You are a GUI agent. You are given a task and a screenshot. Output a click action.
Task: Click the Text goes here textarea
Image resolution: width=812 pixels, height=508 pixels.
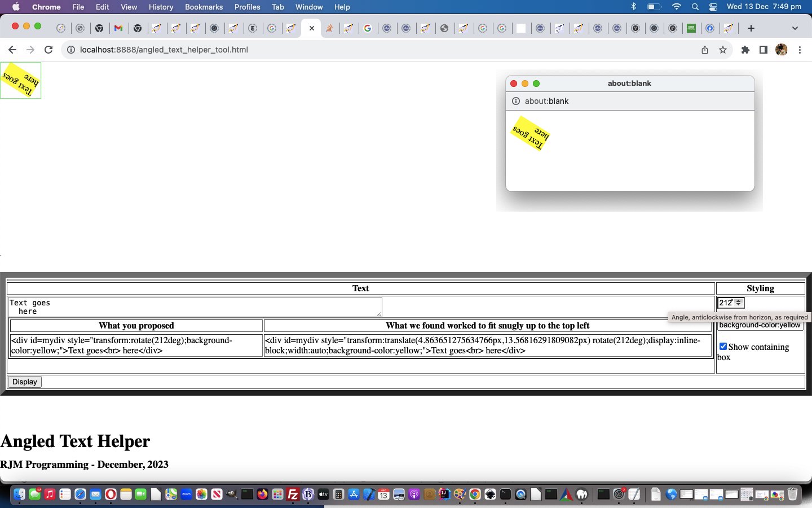(x=195, y=307)
